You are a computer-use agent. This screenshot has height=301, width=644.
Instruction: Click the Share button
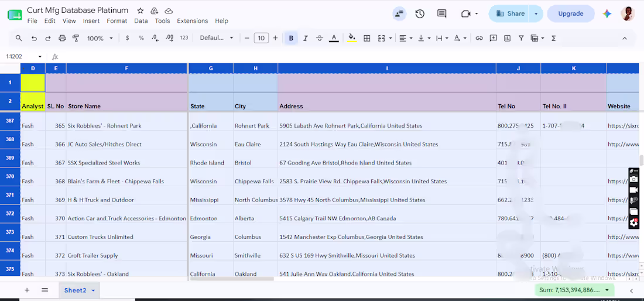[x=510, y=13]
